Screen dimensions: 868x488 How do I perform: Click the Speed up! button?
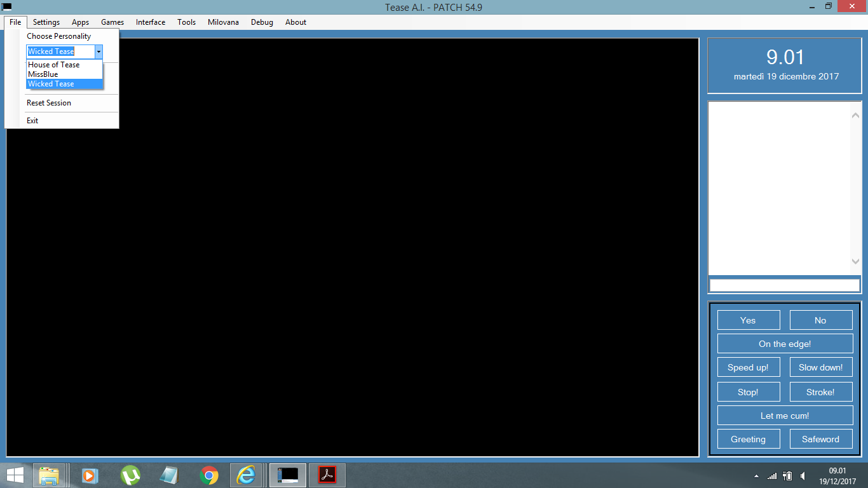point(749,367)
